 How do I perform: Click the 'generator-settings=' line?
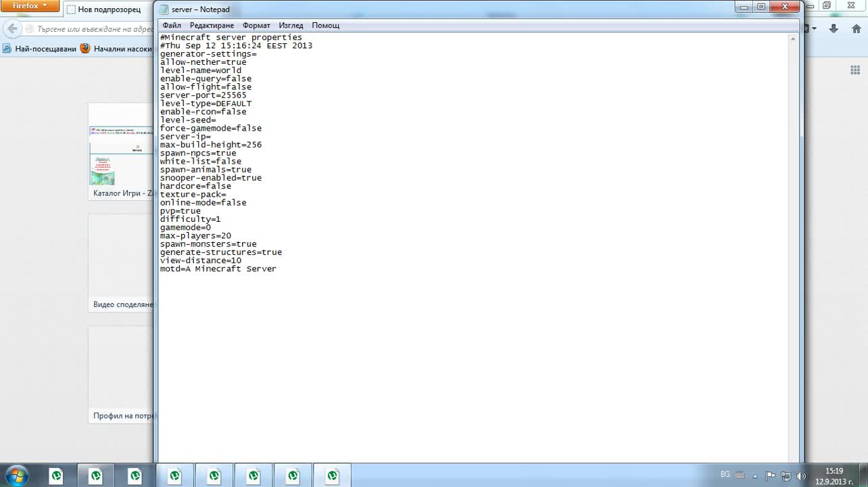coord(208,53)
